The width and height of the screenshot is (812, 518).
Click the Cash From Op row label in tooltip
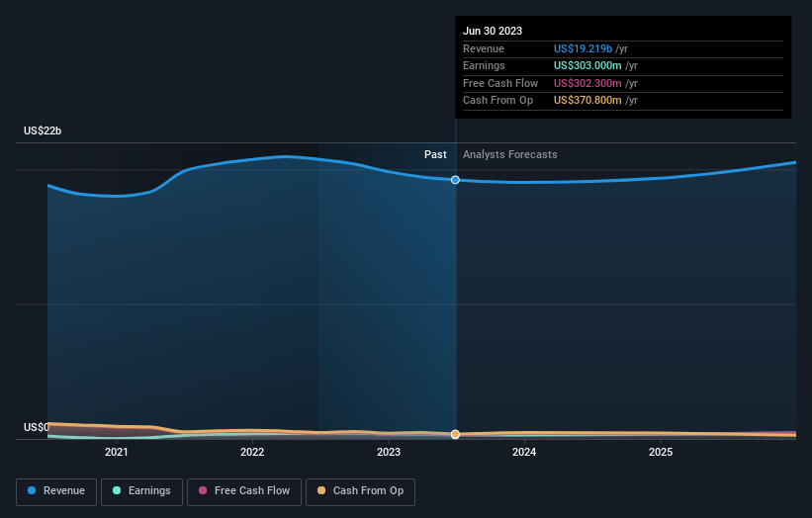point(497,101)
